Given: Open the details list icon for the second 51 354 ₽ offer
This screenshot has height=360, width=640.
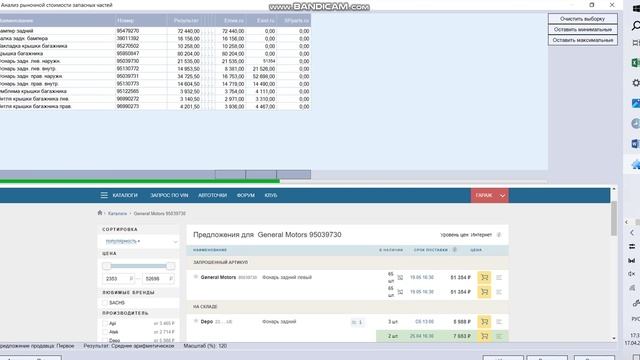Looking at the screenshot, I should [499, 292].
